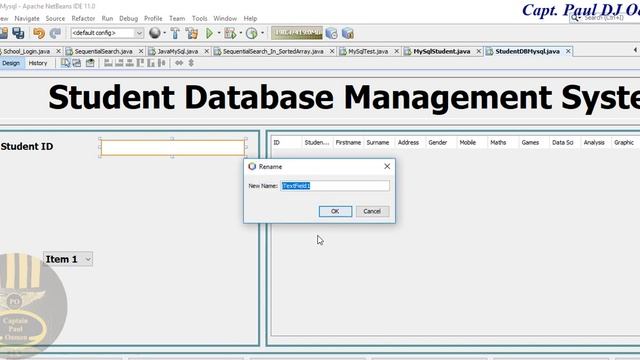Viewport: 640px width, 360px height.
Task: Toggle horizontal resizability of the component
Action: point(179,63)
